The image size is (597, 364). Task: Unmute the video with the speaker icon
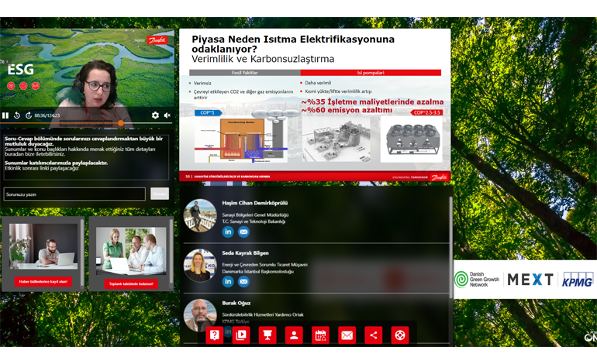[x=167, y=115]
